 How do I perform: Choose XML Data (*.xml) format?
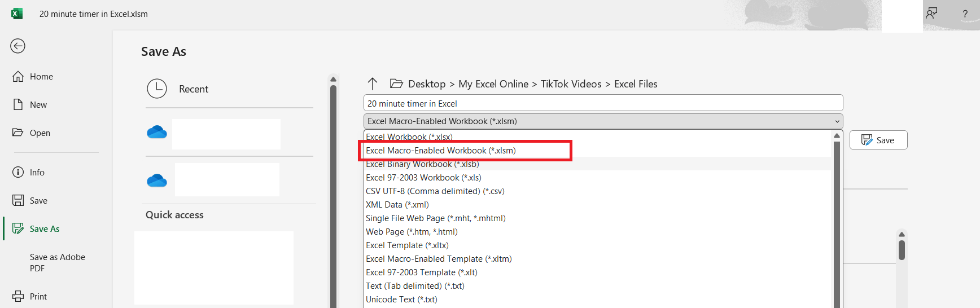(x=598, y=205)
